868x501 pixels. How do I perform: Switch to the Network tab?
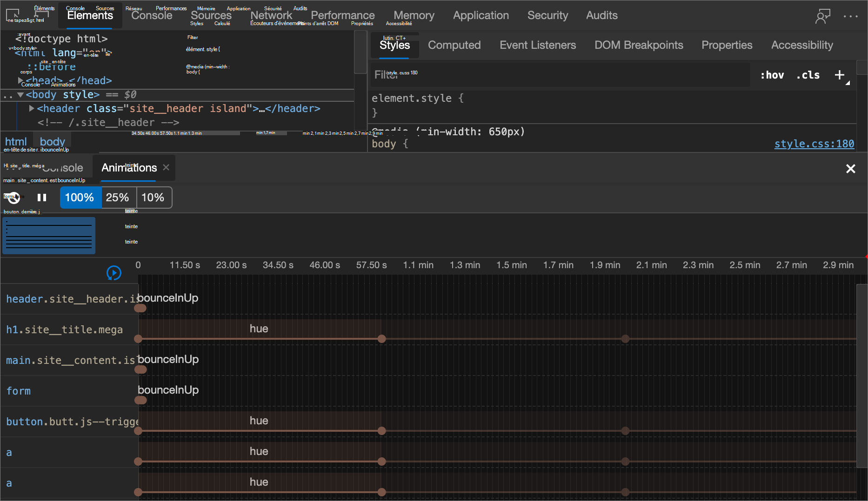271,15
